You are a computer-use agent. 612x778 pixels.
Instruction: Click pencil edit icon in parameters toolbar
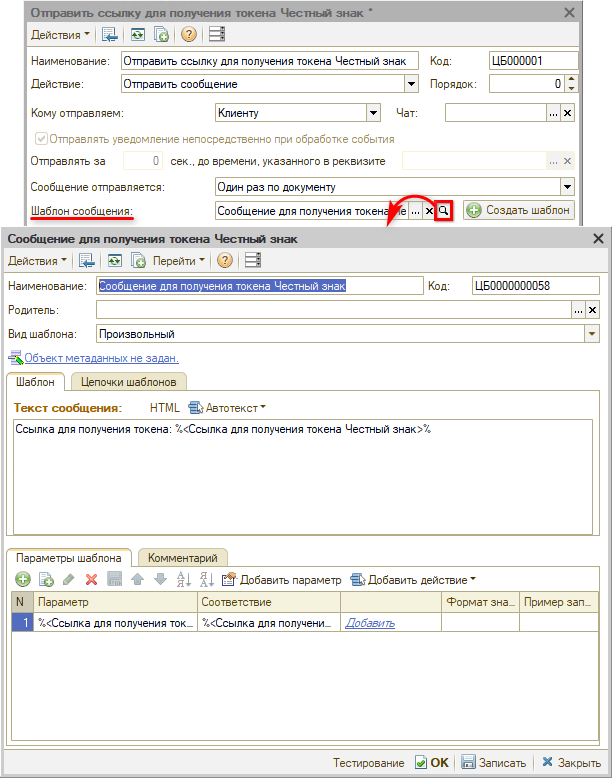point(68,579)
